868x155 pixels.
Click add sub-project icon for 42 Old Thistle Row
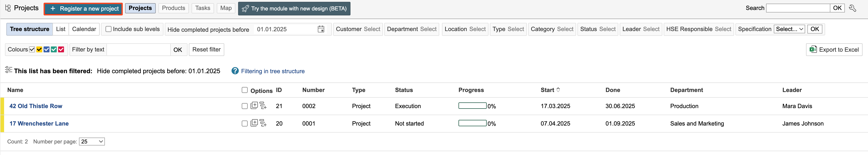tap(263, 106)
